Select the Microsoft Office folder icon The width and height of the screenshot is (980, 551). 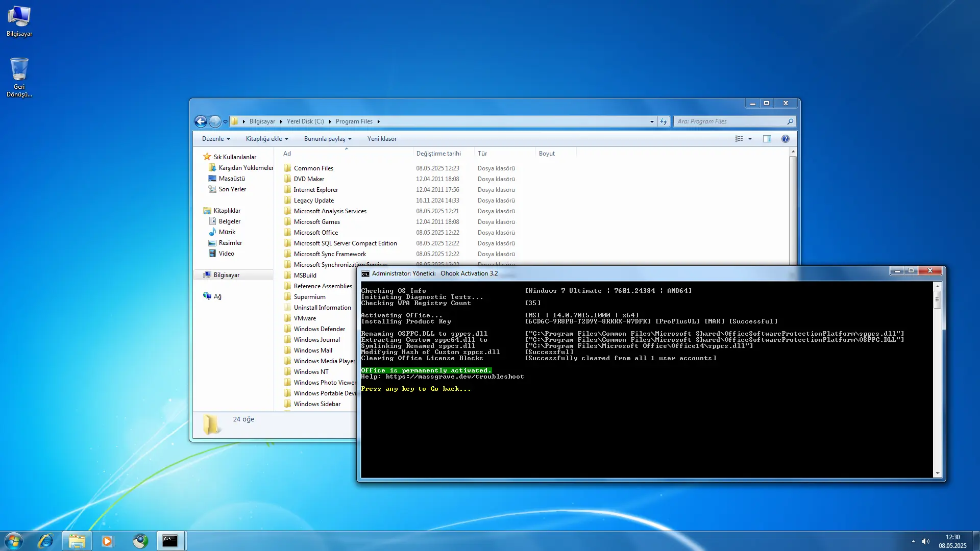[x=288, y=232]
